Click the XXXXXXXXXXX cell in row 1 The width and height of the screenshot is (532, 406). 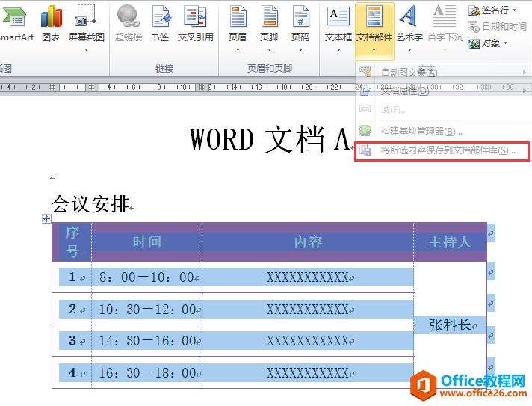pos(308,277)
